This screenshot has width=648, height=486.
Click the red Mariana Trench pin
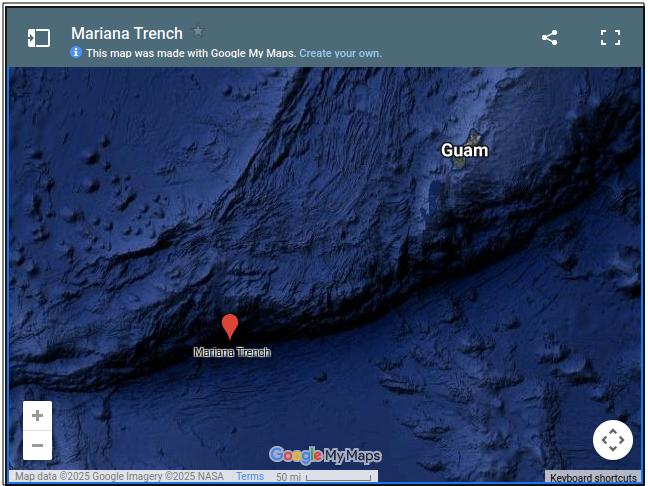[x=230, y=326]
